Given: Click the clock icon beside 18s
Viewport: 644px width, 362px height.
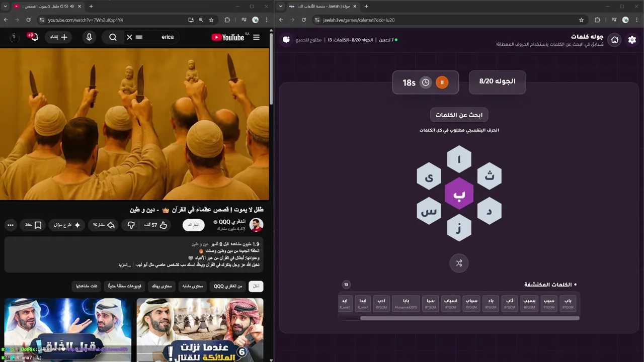Looking at the screenshot, I should click(x=426, y=82).
